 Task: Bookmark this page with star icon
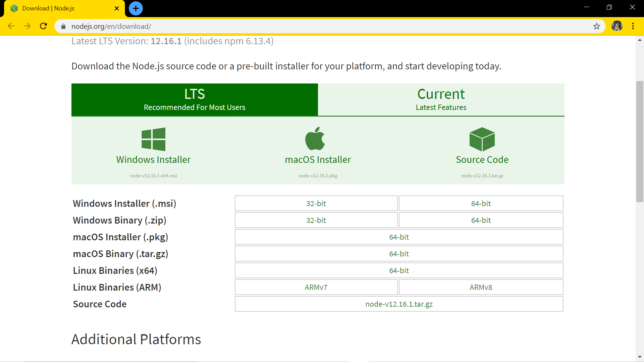(596, 26)
